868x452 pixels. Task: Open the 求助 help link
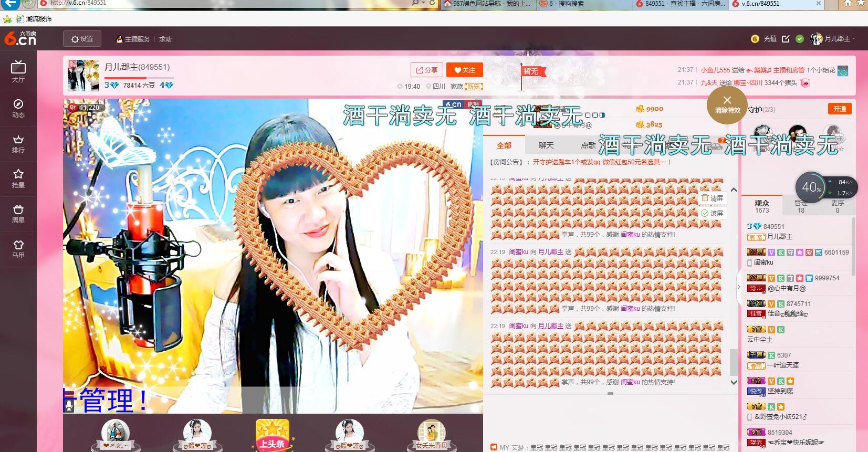click(x=165, y=39)
